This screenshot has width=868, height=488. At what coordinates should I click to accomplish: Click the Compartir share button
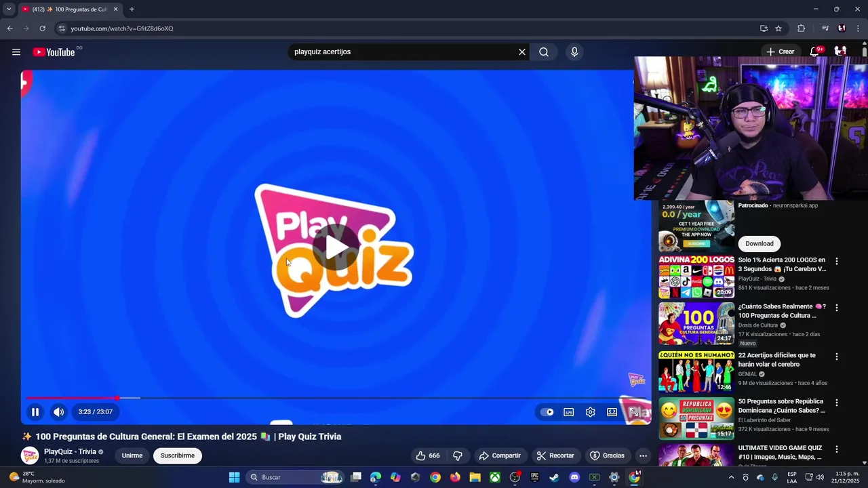(x=500, y=456)
